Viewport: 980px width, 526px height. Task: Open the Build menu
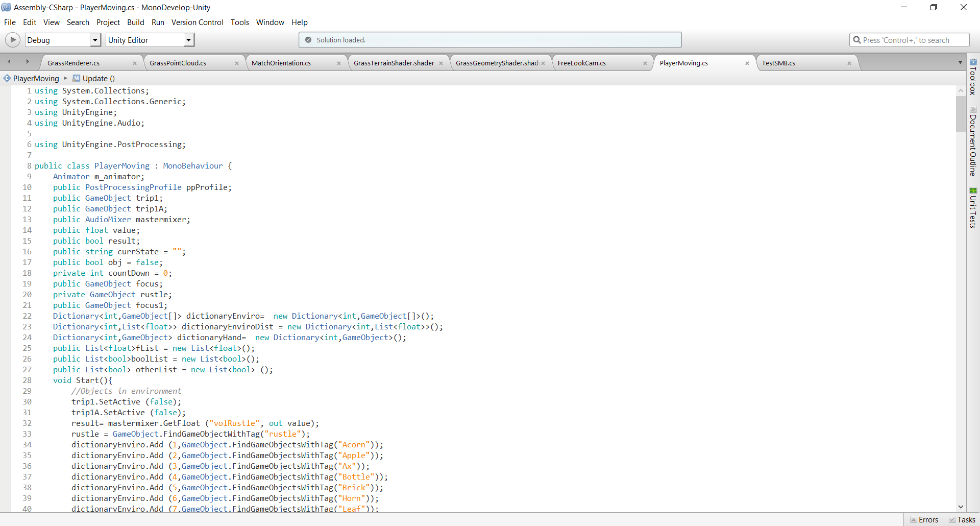point(136,22)
